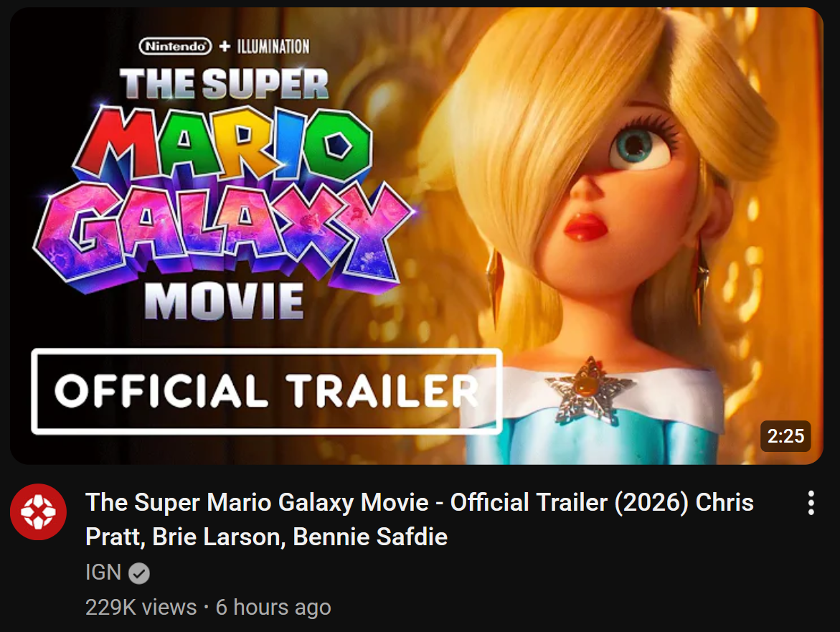Go to the IGN channel name link
The image size is (840, 632).
103,572
